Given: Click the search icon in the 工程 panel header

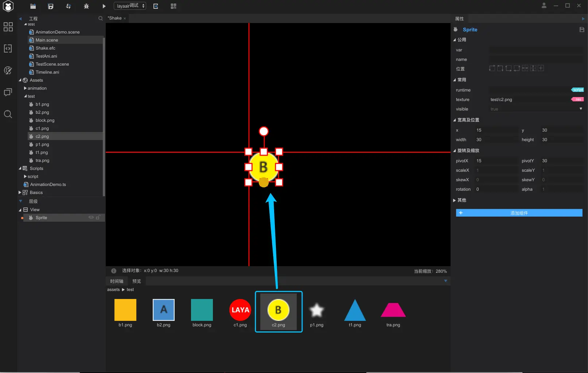Looking at the screenshot, I should (101, 18).
